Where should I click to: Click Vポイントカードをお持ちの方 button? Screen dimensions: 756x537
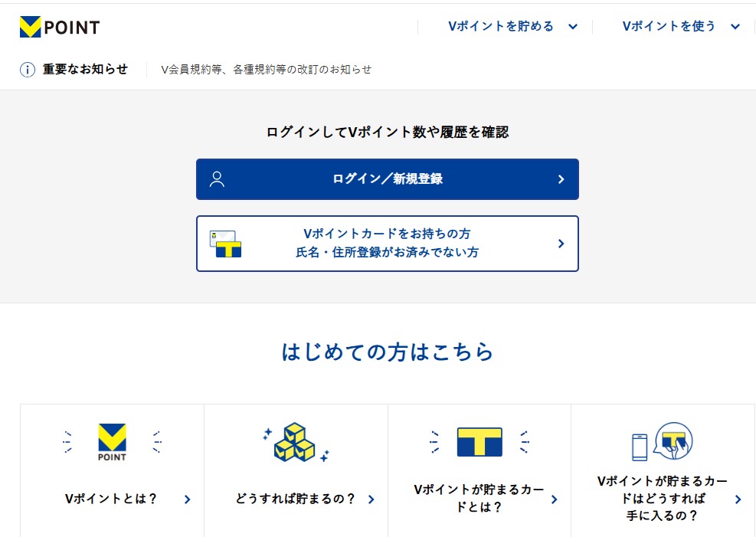(x=387, y=243)
